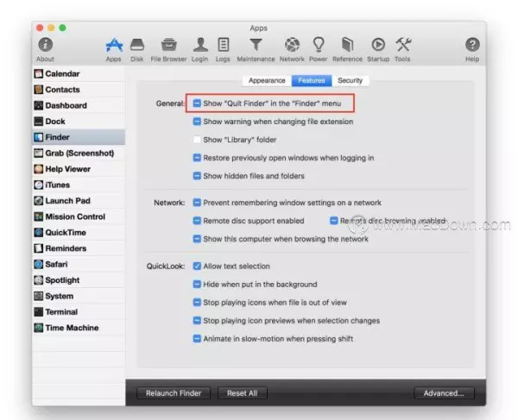Select QuickTime in the sidebar
518x420 pixels.
79,232
